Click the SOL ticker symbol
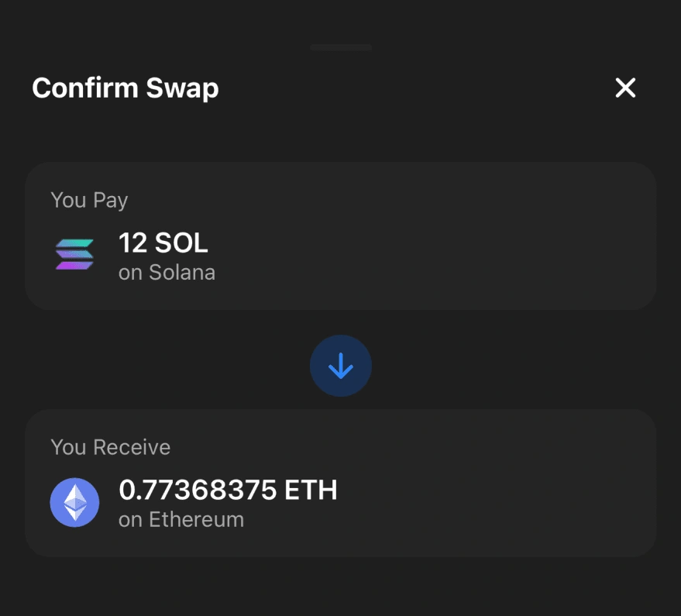This screenshot has width=681, height=616. tap(181, 244)
